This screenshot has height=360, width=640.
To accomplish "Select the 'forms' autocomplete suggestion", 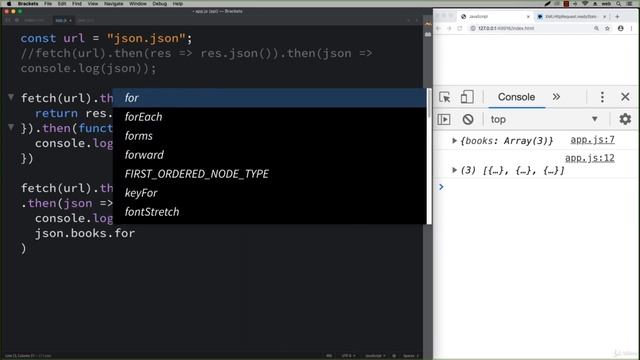I will [269, 136].
